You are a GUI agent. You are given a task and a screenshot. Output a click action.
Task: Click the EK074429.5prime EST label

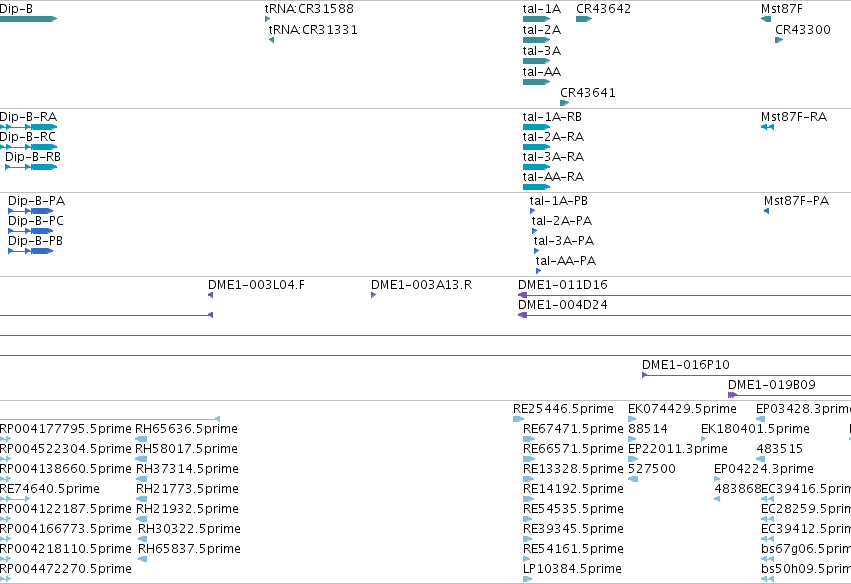click(682, 409)
